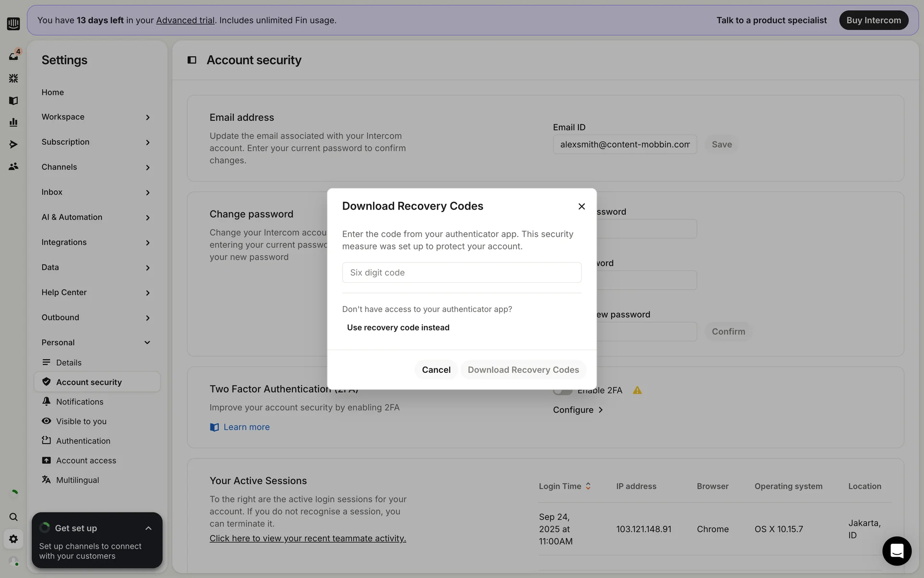Open the Outbound paper plane icon
924x578 pixels.
(x=13, y=144)
